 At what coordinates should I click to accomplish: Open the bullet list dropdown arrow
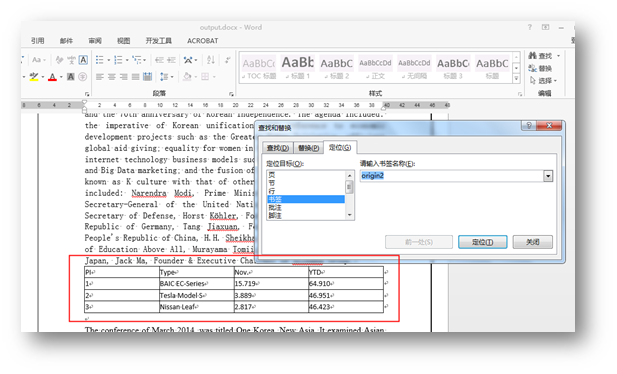[109, 60]
